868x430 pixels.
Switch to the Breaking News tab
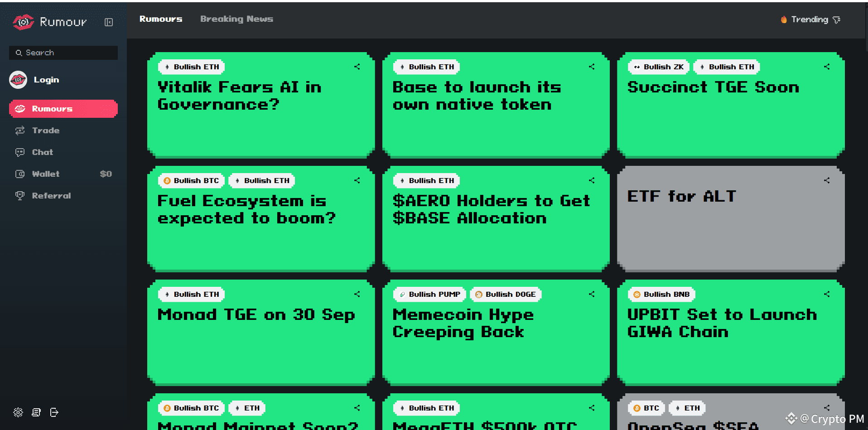click(x=236, y=19)
